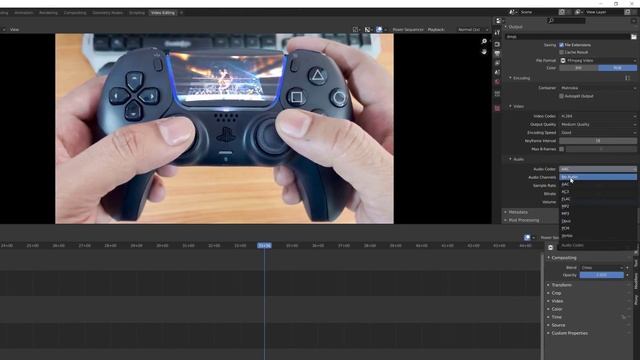
Task: Open the Container dropdown
Action: 598,88
